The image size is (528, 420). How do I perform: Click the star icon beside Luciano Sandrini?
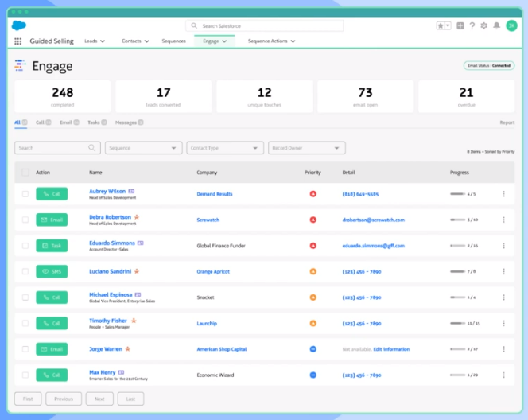coord(137,271)
